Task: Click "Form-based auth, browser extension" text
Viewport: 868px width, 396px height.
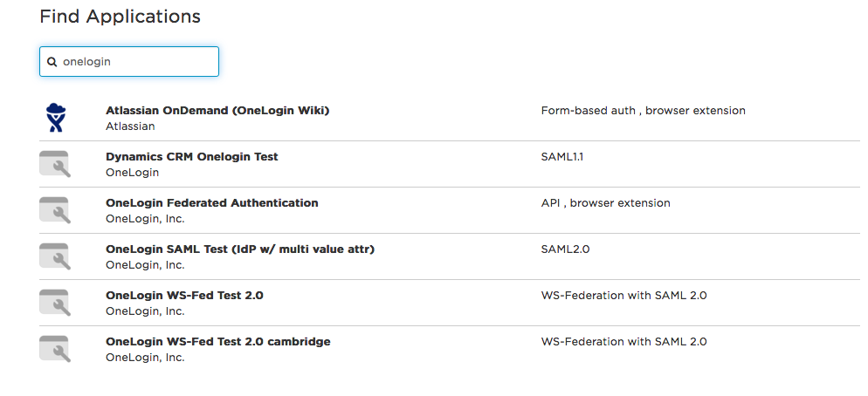Action: pyautogui.click(x=643, y=111)
